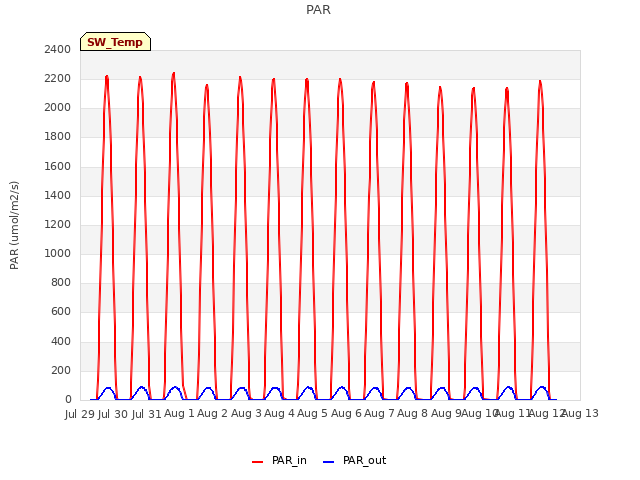Click the last PAR_in peak near Aug 12
The width and height of the screenshot is (640, 480).
pos(540,82)
